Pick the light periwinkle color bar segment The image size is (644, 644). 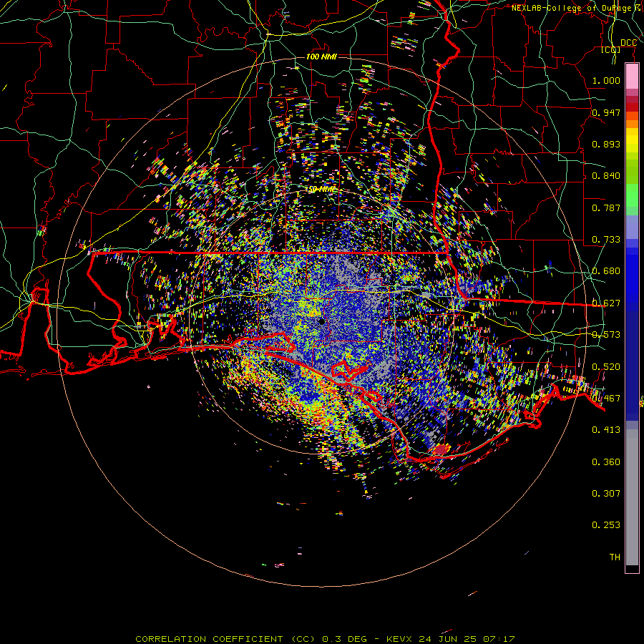(x=632, y=227)
